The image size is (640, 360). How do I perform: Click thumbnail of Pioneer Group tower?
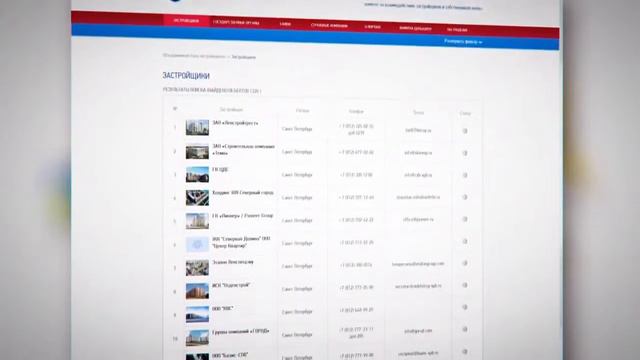[x=197, y=221]
